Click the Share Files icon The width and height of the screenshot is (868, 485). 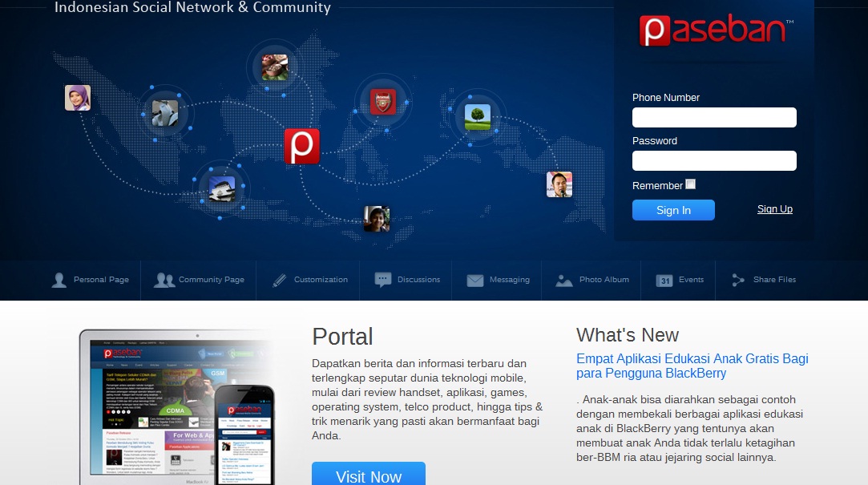(x=738, y=280)
